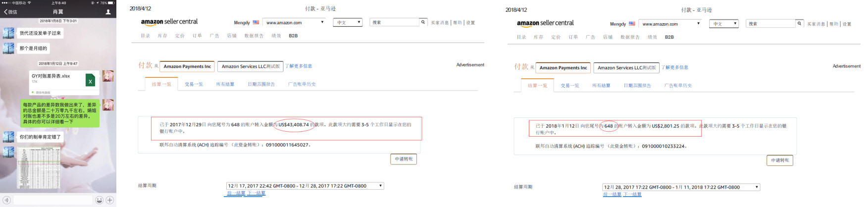Switch to 日期范围报告 tab on the US$2,801.25 page
Viewport: 868px width, 207px height.
tap(637, 86)
